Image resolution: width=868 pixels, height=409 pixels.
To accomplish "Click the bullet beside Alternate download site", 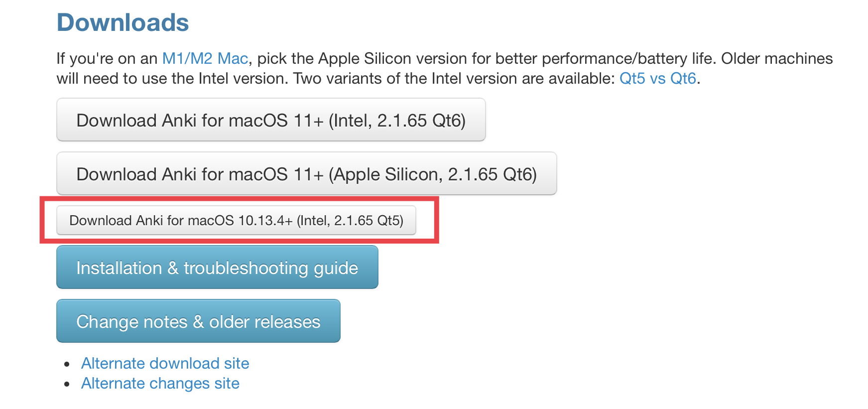I will point(67,364).
